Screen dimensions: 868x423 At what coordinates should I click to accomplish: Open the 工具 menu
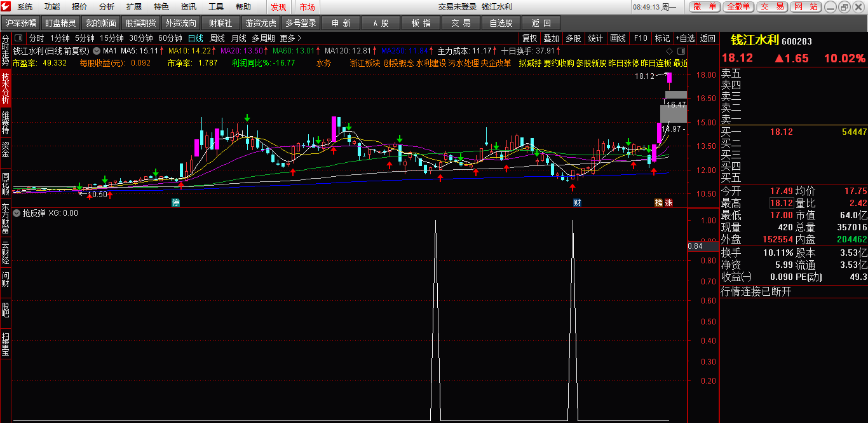tap(216, 7)
